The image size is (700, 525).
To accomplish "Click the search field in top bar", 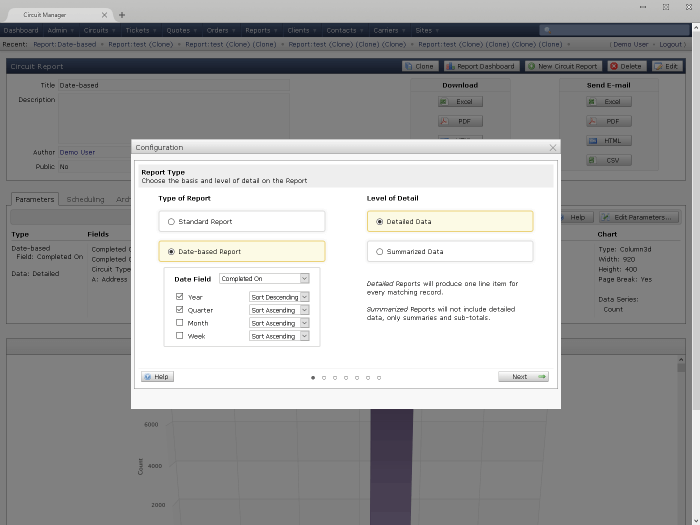I will tap(615, 30).
